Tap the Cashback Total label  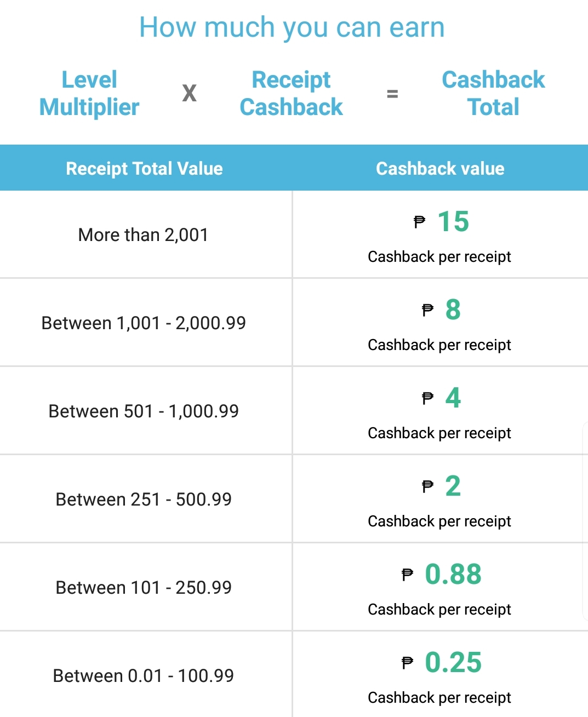point(493,93)
